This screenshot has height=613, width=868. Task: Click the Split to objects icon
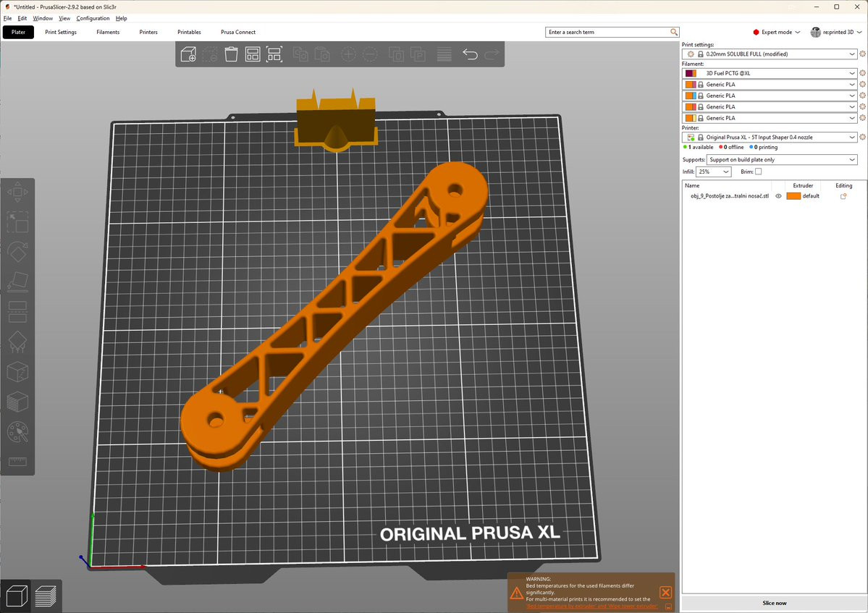396,54
